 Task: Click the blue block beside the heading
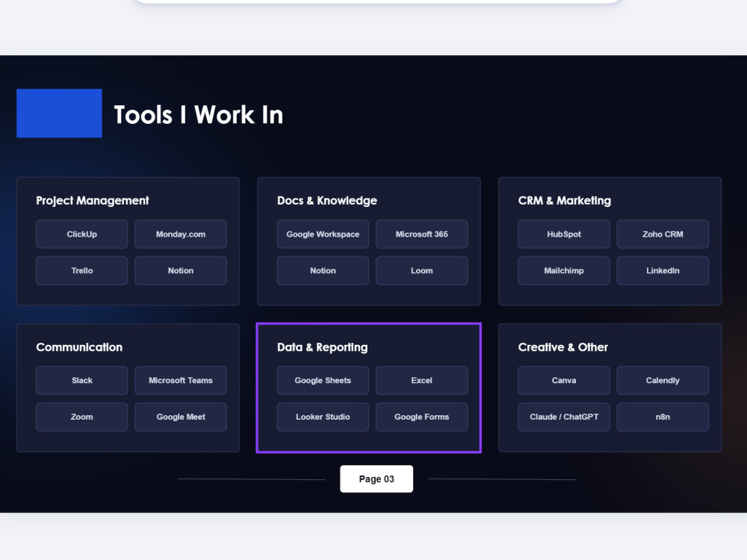point(59,113)
